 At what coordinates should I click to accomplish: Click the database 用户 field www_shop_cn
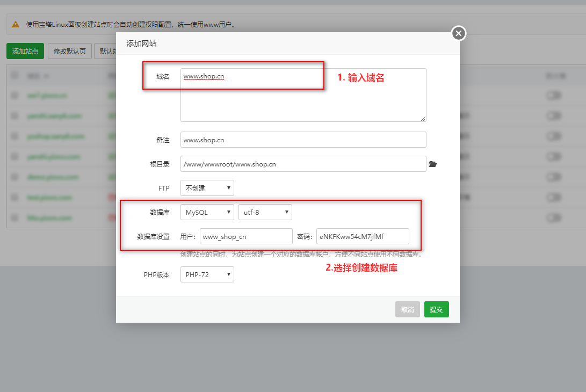tap(246, 236)
